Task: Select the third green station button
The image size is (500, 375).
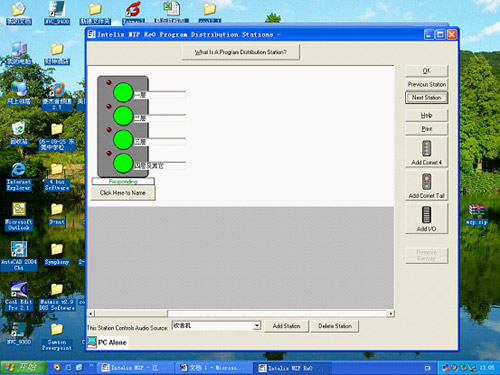Action: 123,140
